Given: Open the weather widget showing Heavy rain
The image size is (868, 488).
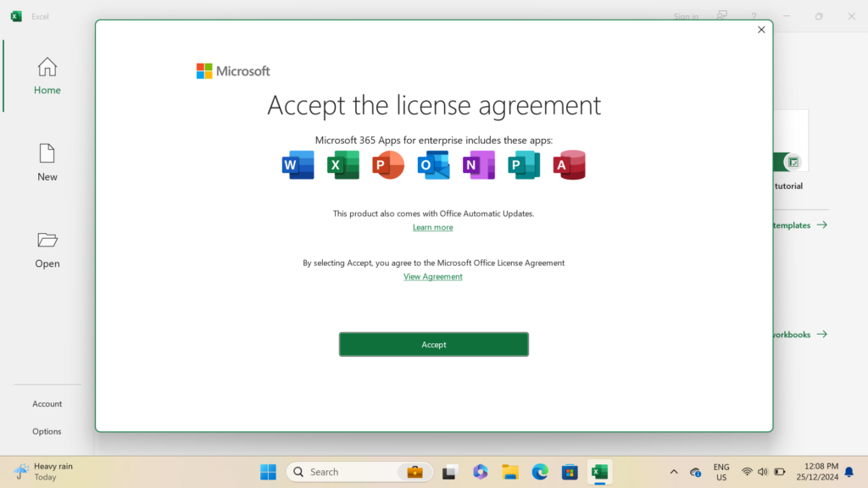Looking at the screenshot, I should [44, 472].
